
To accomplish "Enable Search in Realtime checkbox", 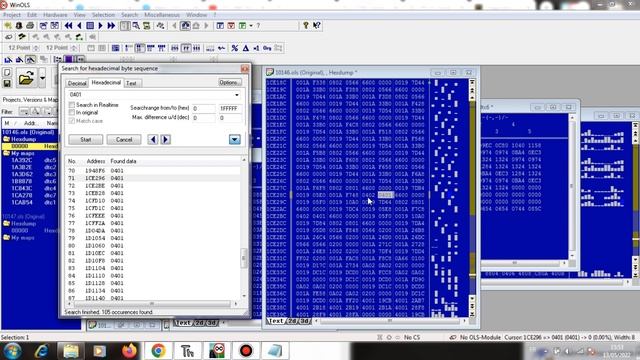I will (x=72, y=105).
